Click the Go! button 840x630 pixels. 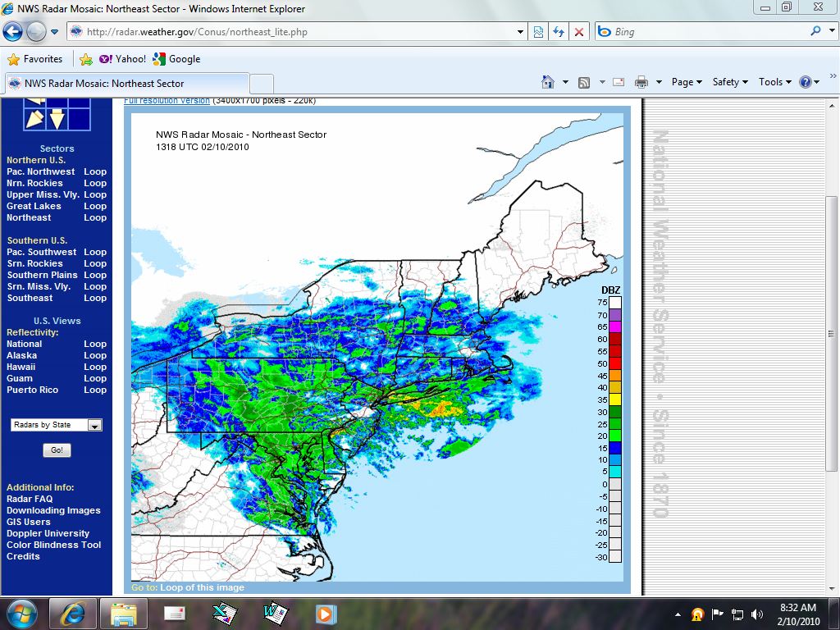[57, 450]
